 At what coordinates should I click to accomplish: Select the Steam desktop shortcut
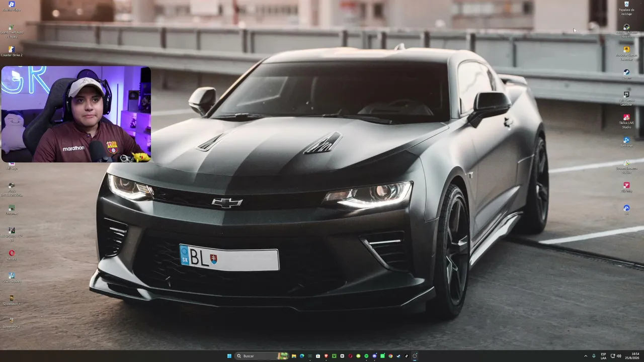626,74
